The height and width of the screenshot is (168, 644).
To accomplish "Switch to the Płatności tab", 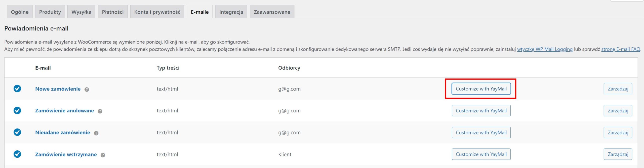I will coord(113,12).
